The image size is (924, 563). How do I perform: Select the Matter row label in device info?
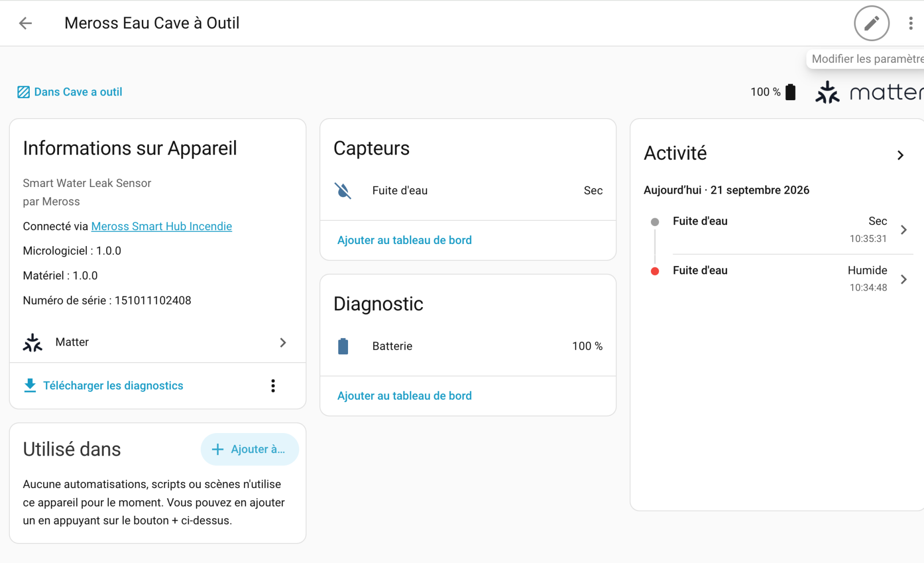click(72, 342)
